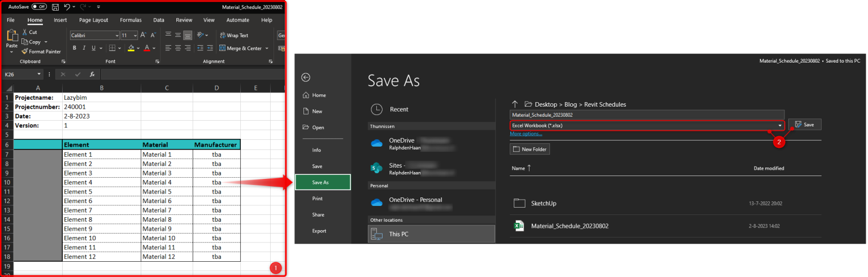Open the Fill Color dropdown arrow

(x=138, y=49)
